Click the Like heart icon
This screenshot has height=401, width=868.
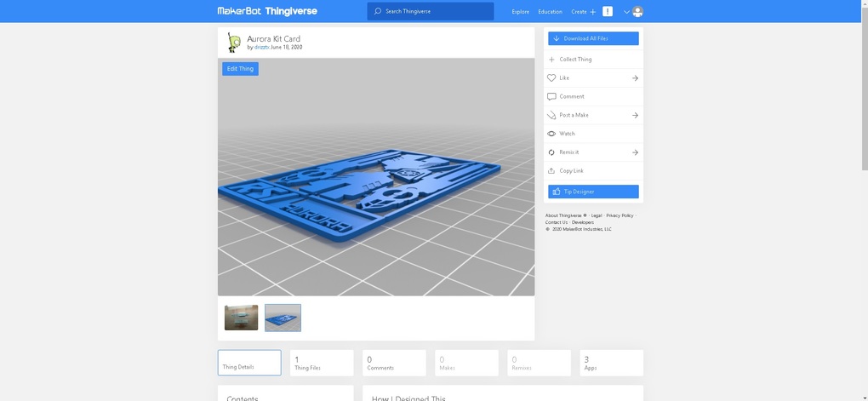click(x=551, y=78)
